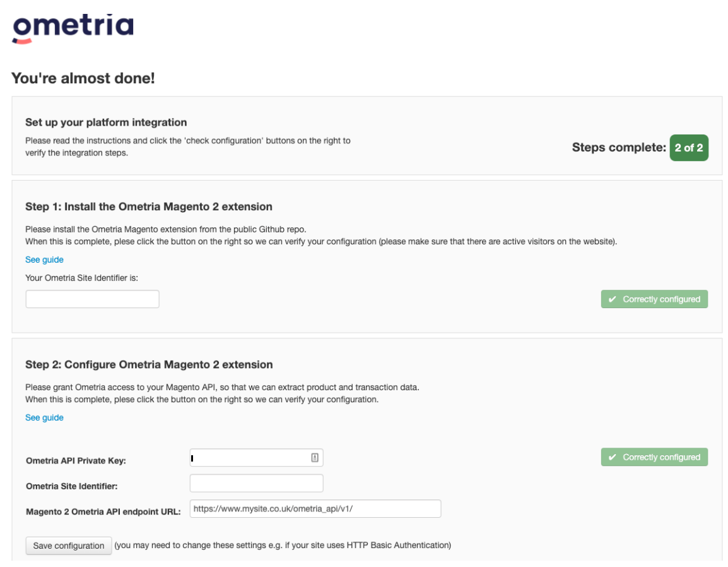Click the 2 of 2 steps complete badge
The image size is (728, 567).
click(x=688, y=148)
